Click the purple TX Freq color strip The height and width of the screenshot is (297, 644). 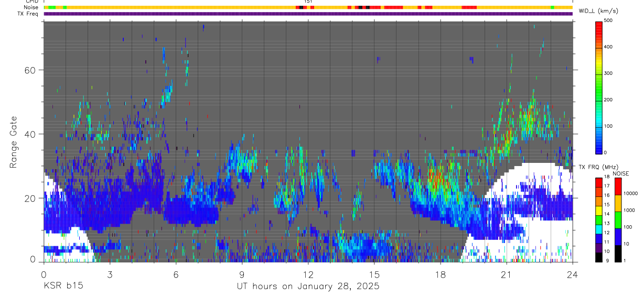308,14
